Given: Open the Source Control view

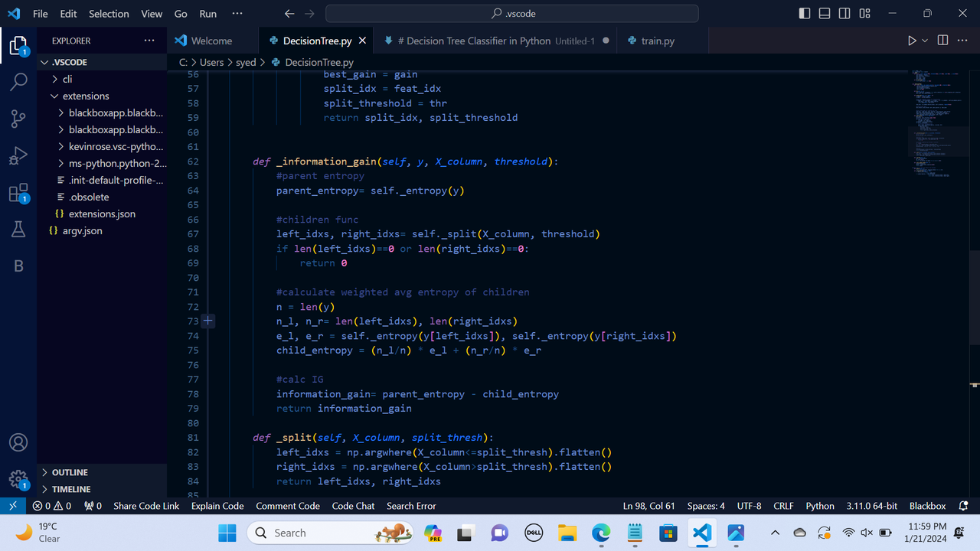Looking at the screenshot, I should [18, 119].
